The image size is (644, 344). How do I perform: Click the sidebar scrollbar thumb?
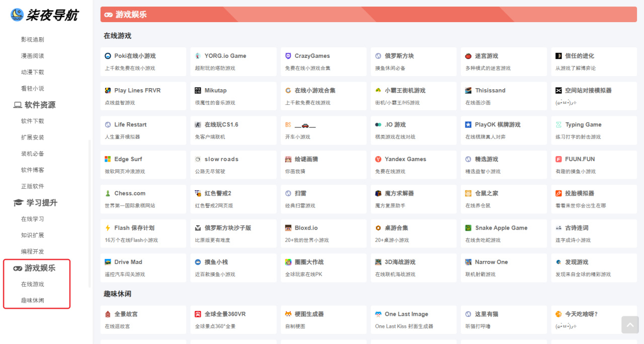click(90, 214)
